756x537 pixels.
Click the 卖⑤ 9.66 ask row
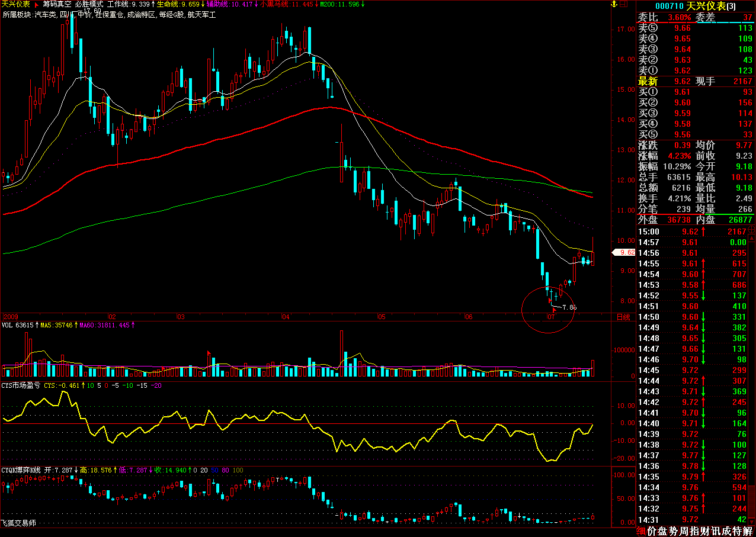[x=696, y=28]
